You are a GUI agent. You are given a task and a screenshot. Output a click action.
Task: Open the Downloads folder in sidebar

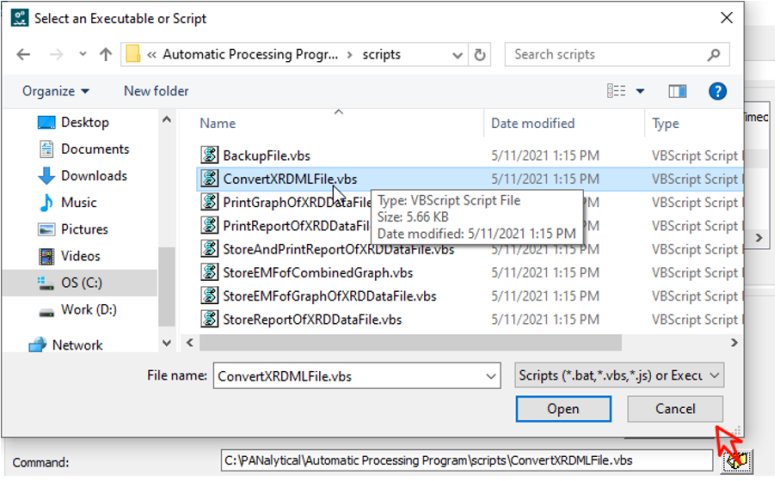[x=94, y=176]
